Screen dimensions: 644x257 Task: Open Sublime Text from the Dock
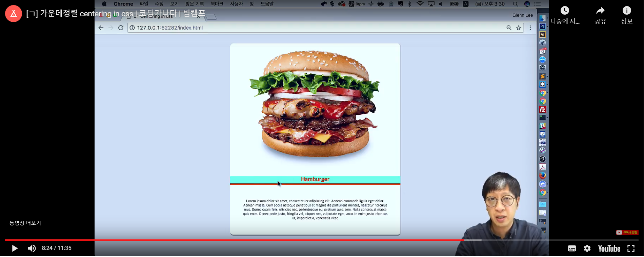[x=543, y=76]
